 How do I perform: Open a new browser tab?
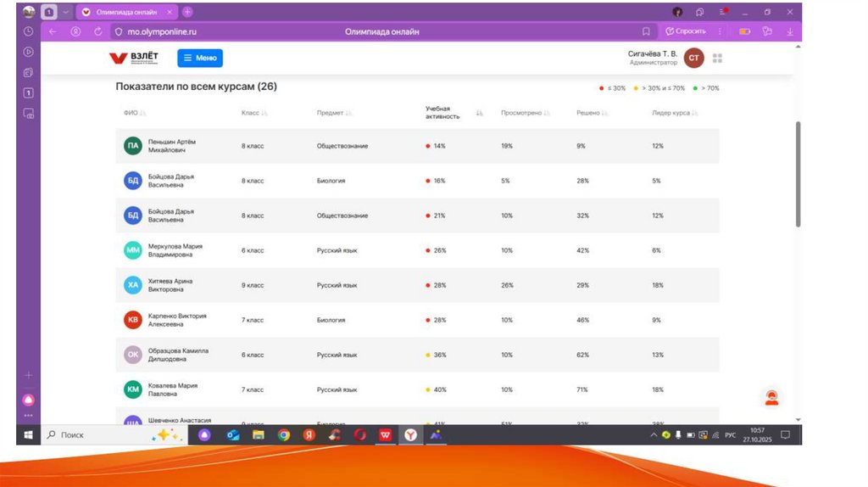187,12
